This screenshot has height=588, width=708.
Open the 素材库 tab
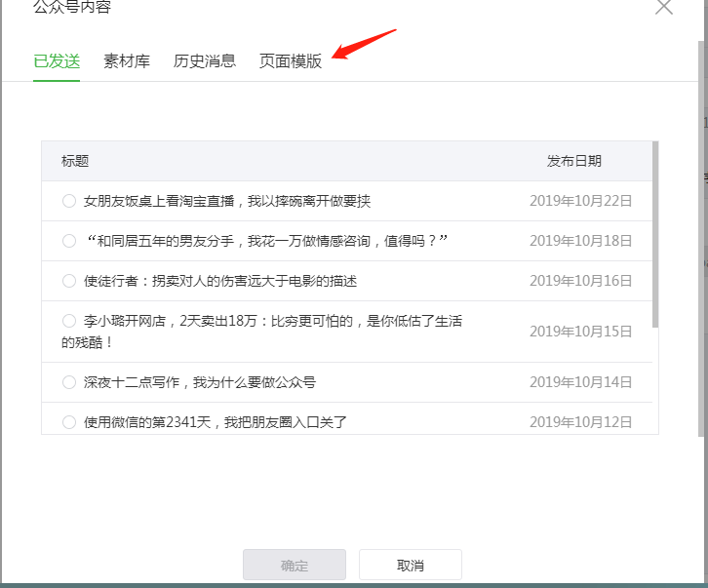[x=127, y=60]
